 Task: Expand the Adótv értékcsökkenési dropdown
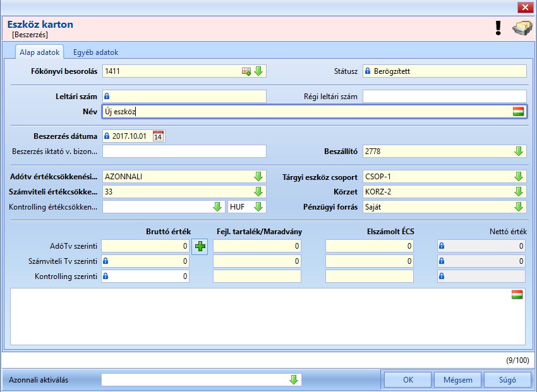click(x=258, y=177)
